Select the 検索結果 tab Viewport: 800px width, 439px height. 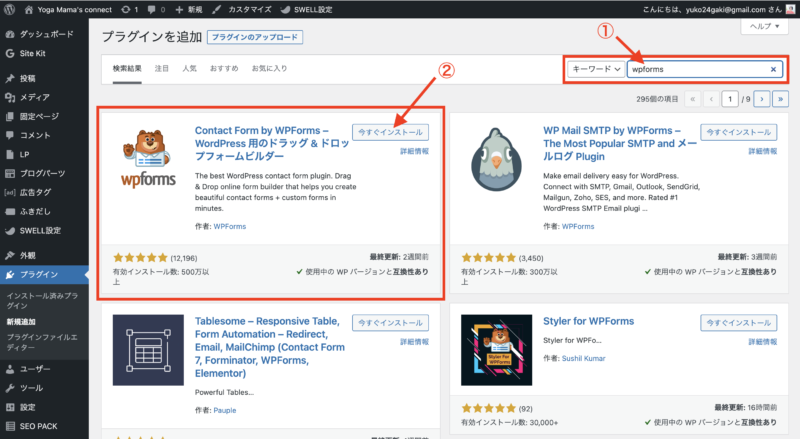coord(127,68)
